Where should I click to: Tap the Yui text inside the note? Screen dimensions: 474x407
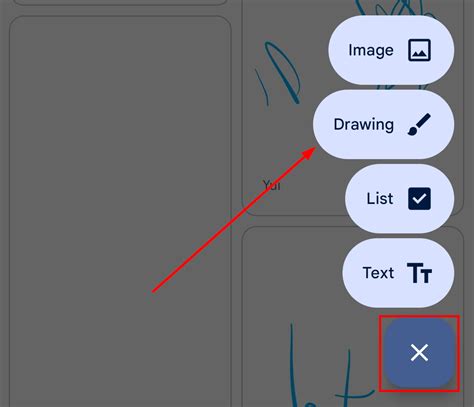(271, 185)
